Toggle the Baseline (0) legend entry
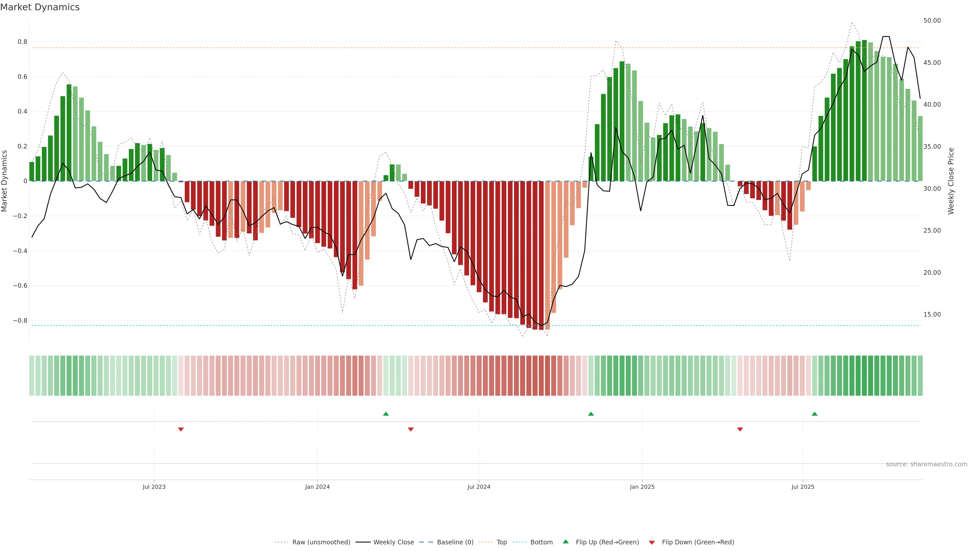 (455, 542)
